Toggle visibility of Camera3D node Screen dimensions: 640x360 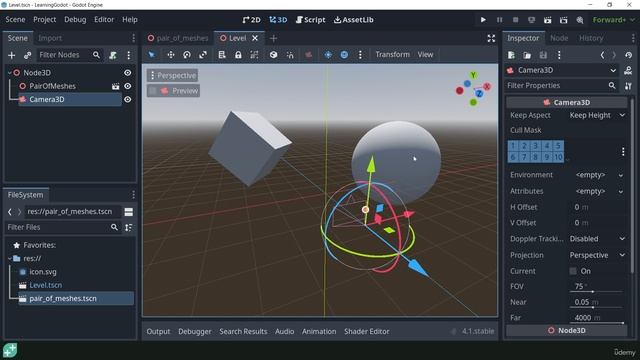(x=128, y=100)
